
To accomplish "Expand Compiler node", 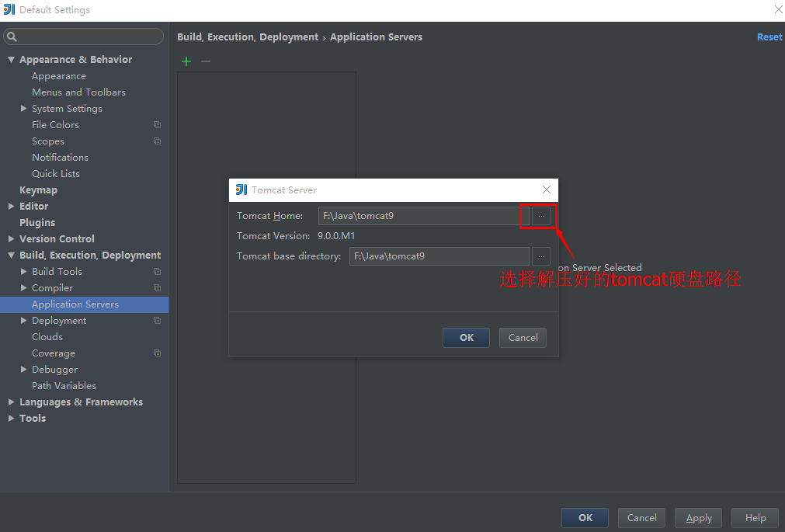I will coord(23,287).
